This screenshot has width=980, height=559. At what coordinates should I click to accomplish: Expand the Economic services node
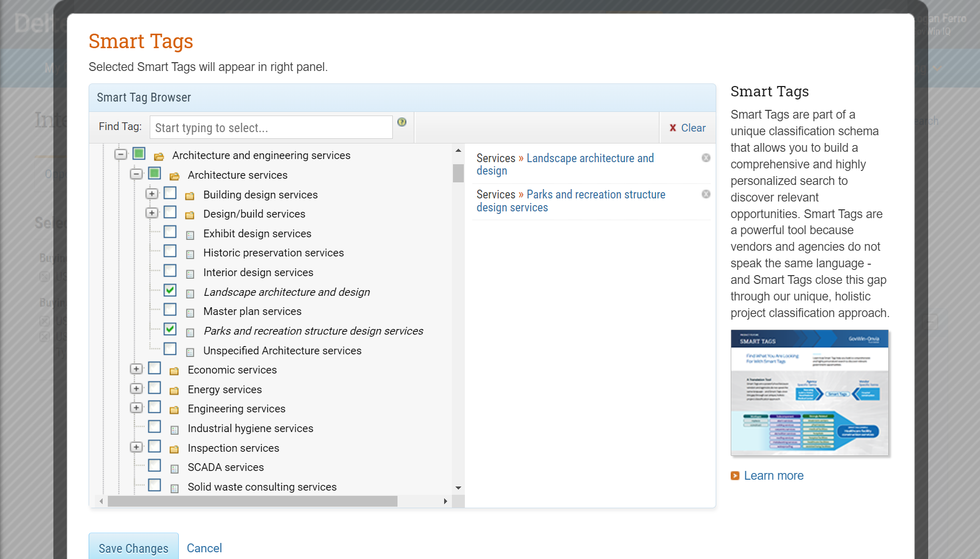[x=136, y=368]
